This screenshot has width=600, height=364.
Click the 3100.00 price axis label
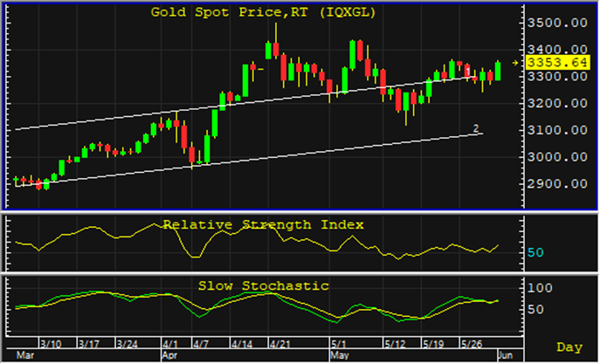tap(557, 130)
